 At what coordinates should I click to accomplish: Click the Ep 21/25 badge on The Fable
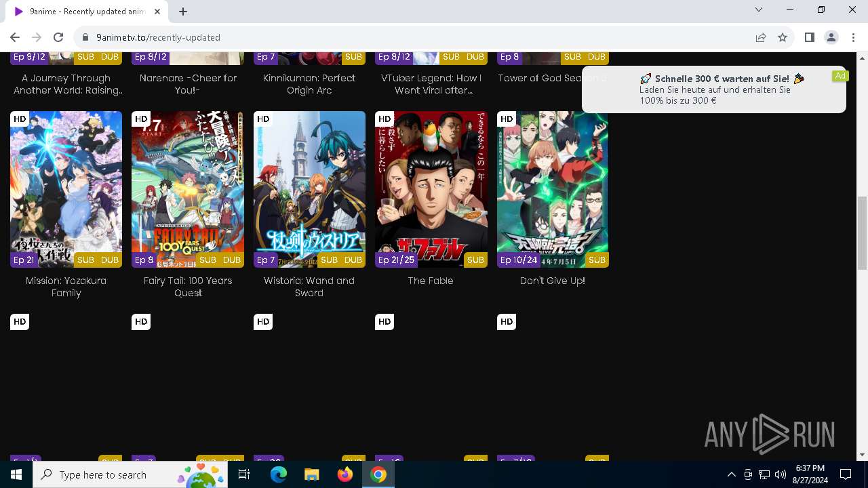point(396,260)
